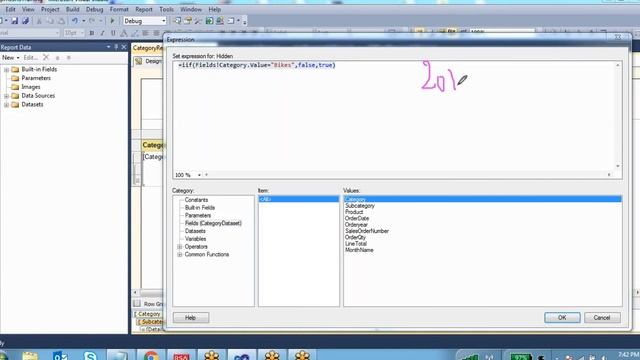Open Skype from the taskbar
640x360 pixels.
click(90, 356)
